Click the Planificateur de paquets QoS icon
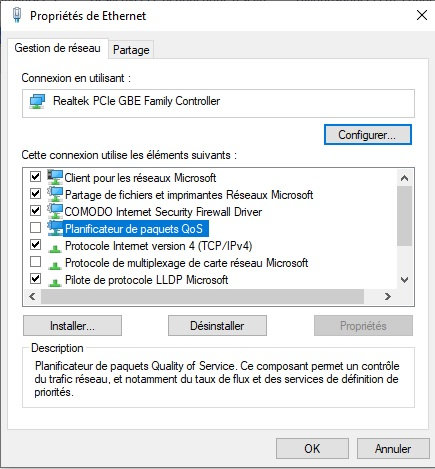The image size is (435, 469). [x=55, y=228]
